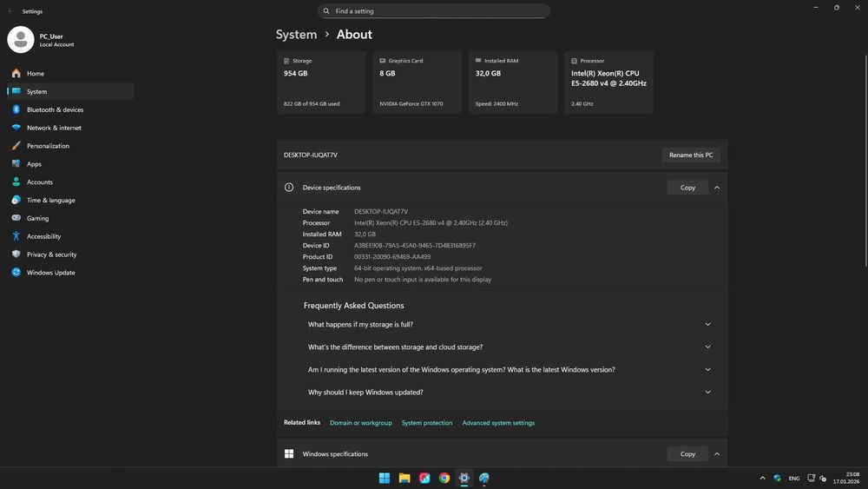Copy the Device specifications
The image size is (868, 489).
[687, 188]
